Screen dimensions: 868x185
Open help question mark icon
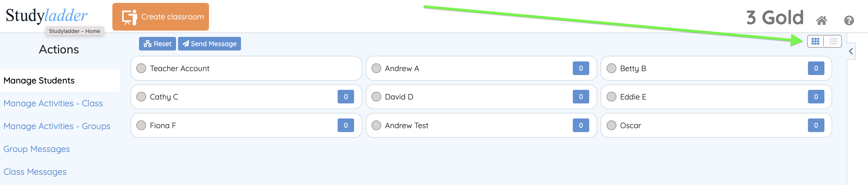pos(848,21)
